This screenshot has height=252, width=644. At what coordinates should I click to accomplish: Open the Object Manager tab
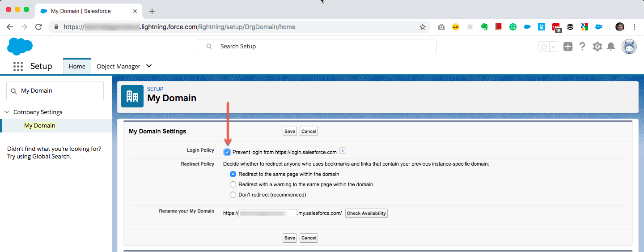click(x=119, y=66)
